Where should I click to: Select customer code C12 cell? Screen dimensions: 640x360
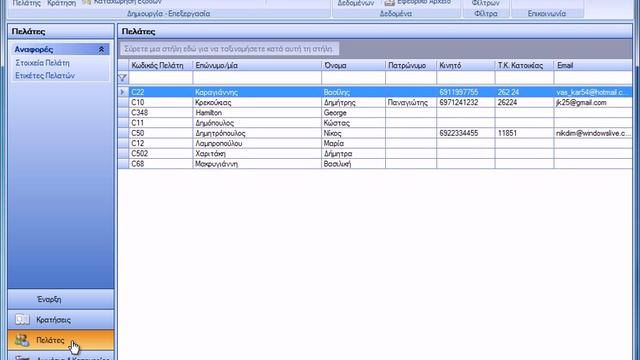[160, 143]
